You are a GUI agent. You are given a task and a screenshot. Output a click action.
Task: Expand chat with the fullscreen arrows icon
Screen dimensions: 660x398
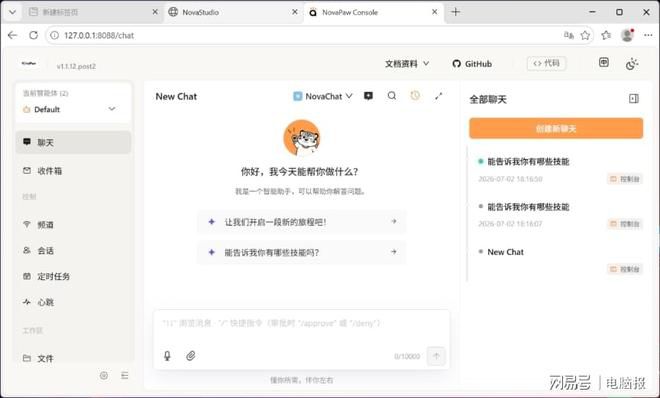click(x=439, y=96)
